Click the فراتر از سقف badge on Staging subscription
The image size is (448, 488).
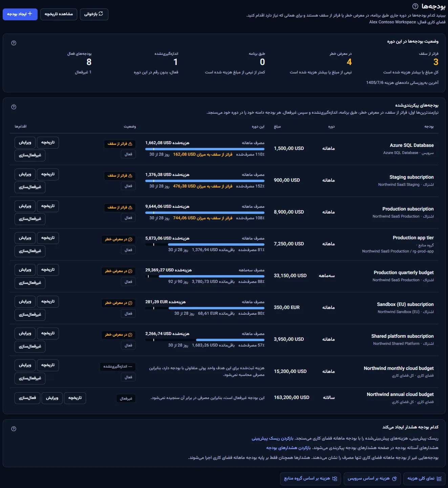point(120,176)
